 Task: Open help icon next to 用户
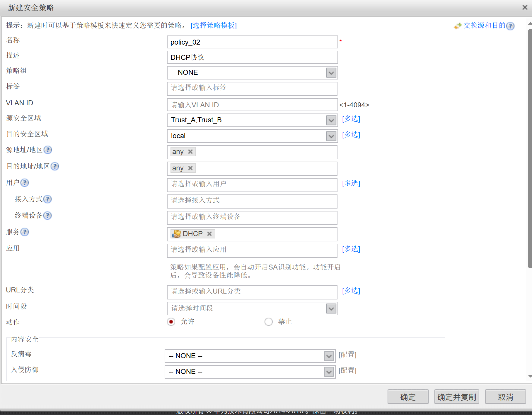[x=25, y=183]
